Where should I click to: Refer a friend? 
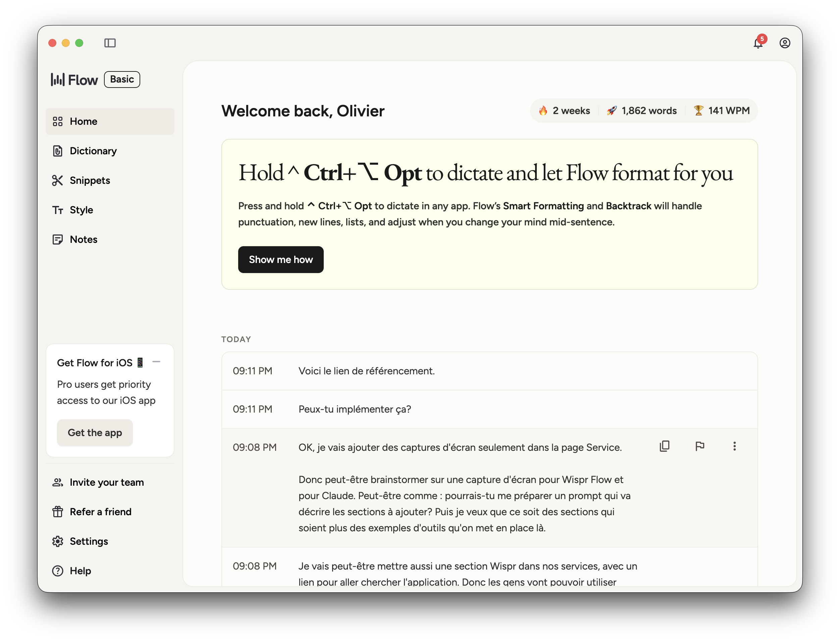(100, 512)
